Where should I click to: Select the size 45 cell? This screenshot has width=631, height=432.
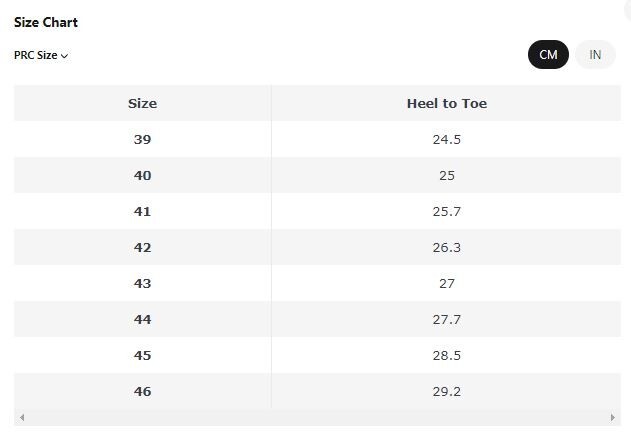[142, 356]
